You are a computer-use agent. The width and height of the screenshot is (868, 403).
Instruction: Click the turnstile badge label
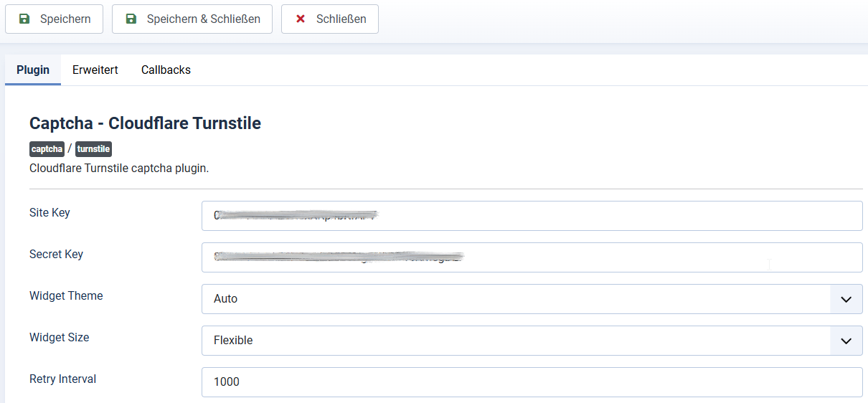pos(93,149)
